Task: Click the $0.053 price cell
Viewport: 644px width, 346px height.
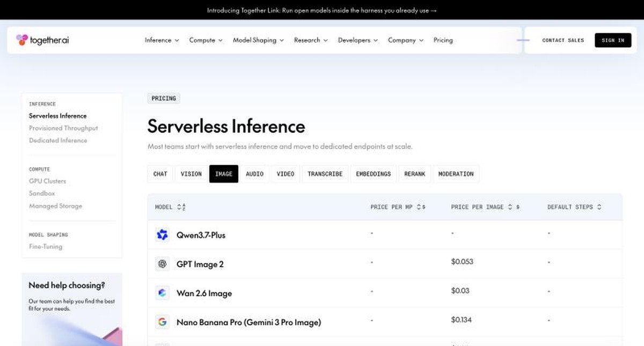Action: [x=462, y=262]
